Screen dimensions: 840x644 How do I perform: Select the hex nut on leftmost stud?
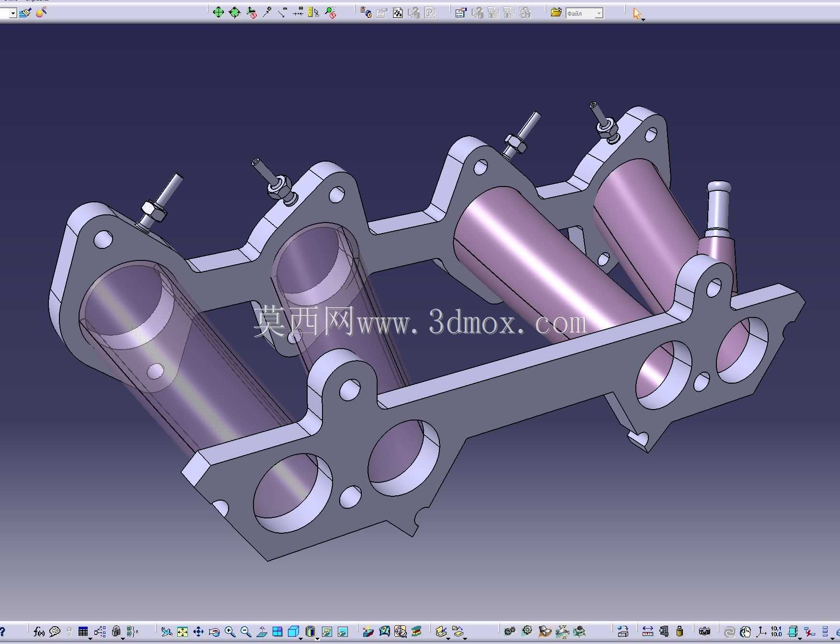pos(153,211)
